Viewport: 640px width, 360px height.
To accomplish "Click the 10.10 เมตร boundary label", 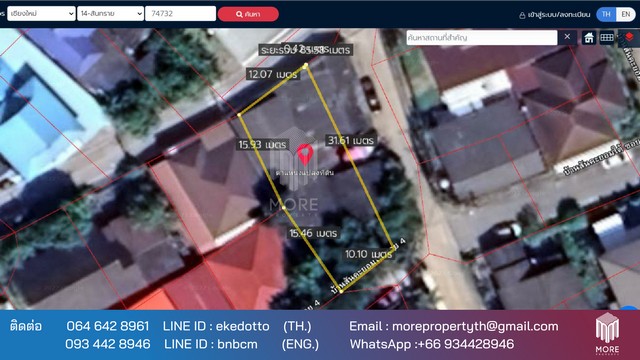I will coord(369,254).
